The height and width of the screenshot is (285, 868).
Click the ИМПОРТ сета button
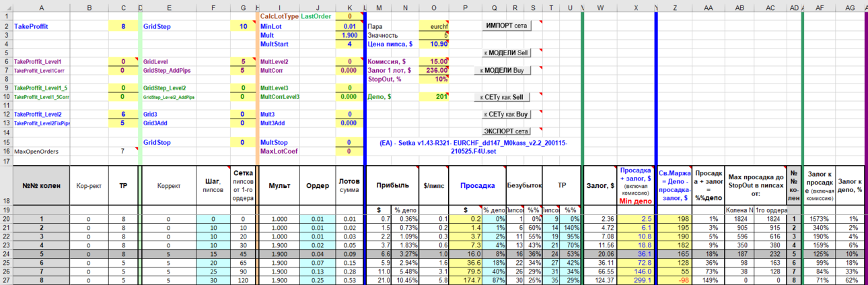point(506,26)
